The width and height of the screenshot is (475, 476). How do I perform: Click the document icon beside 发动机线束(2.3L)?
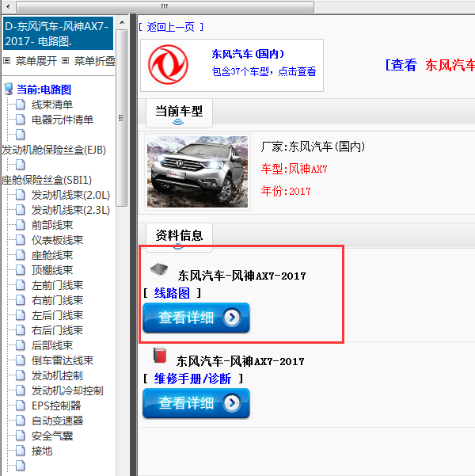[x=21, y=210]
